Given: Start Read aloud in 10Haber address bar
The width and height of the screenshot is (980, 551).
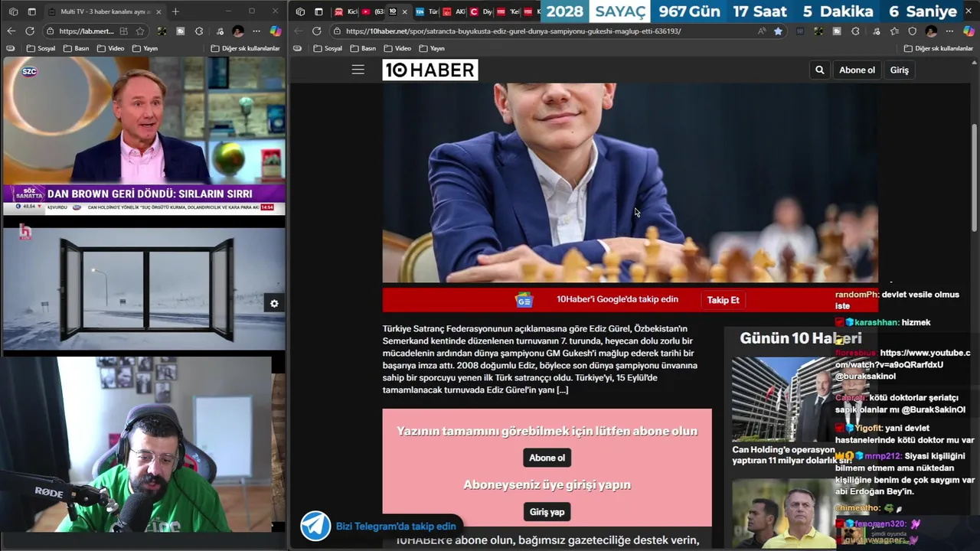Looking at the screenshot, I should click(x=761, y=31).
